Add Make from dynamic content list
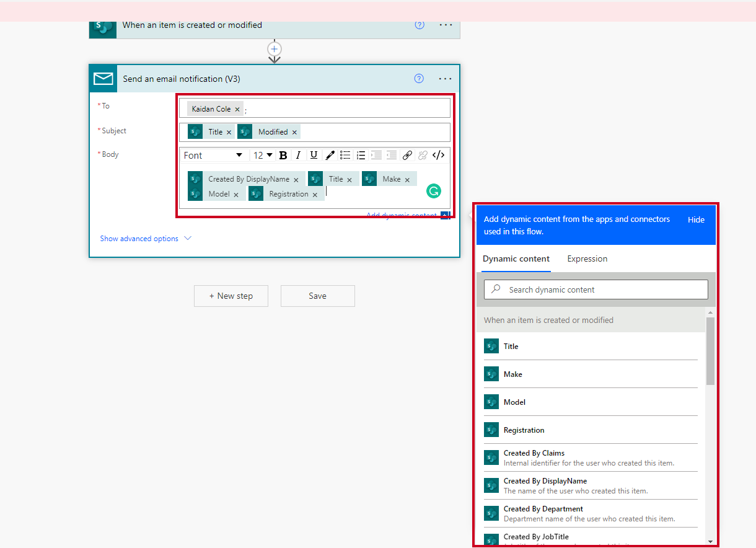This screenshot has height=548, width=756. click(x=591, y=374)
